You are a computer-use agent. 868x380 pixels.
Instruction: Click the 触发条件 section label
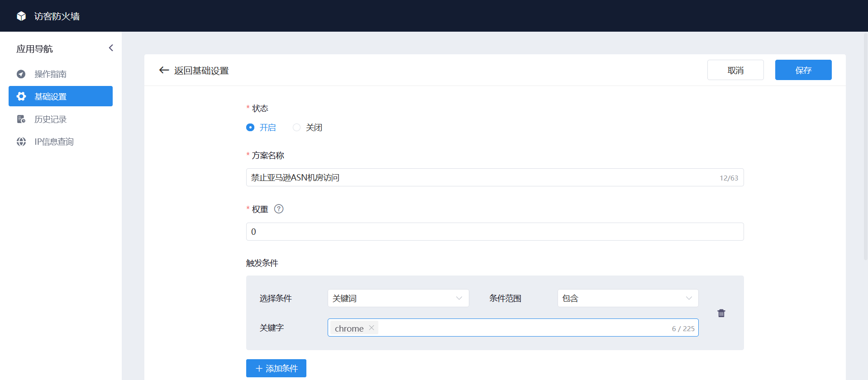pyautogui.click(x=262, y=263)
